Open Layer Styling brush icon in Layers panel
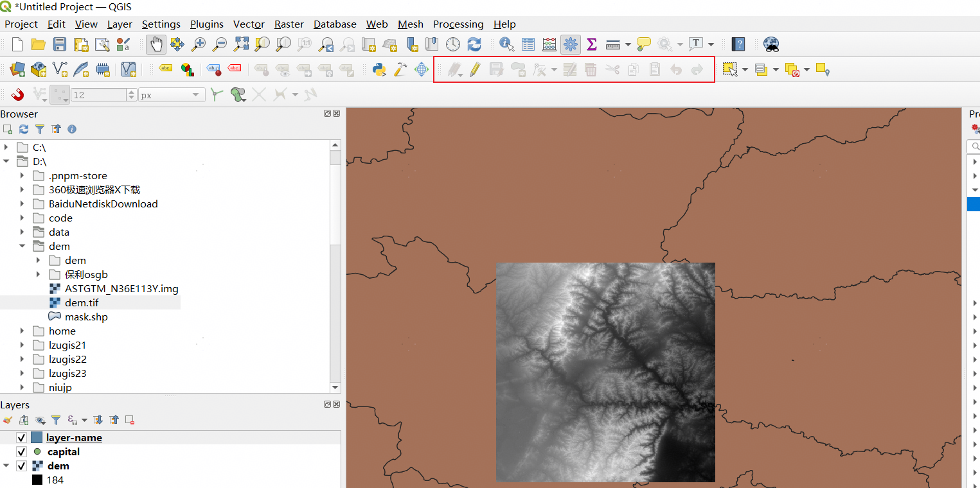Screen dimensions: 980x488 8,420
